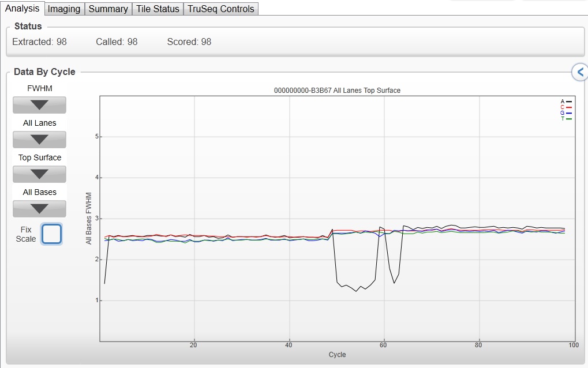Screen dimensions: 588x368
Task: Open the FWHM metric dropdown arrow
Action: (39, 105)
